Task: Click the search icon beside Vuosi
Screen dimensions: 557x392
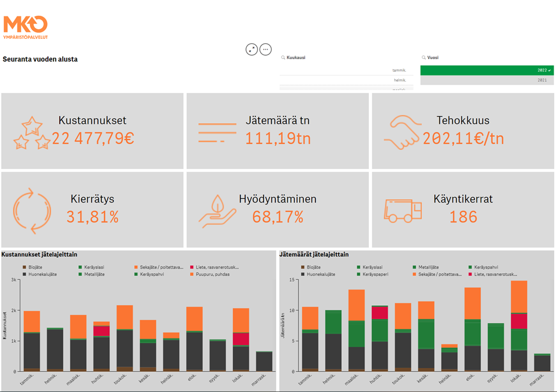Action: pyautogui.click(x=424, y=58)
